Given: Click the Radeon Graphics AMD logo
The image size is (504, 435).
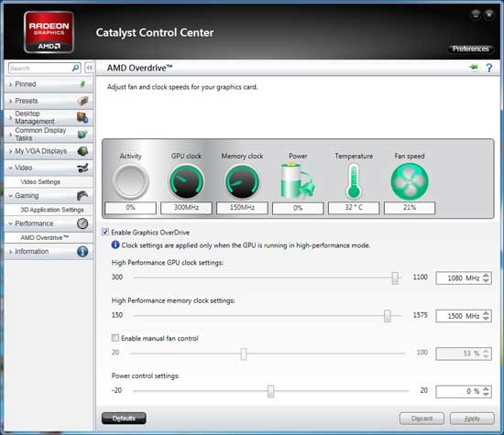Looking at the screenshot, I should (x=49, y=32).
